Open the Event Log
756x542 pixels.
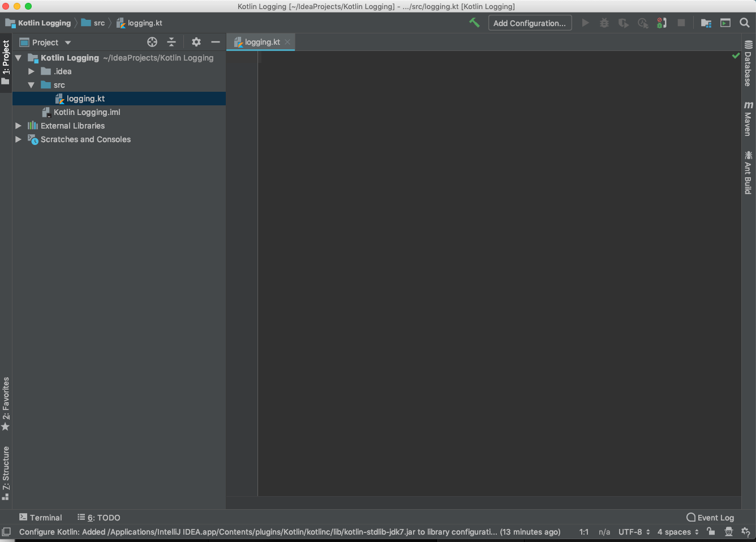tap(710, 518)
